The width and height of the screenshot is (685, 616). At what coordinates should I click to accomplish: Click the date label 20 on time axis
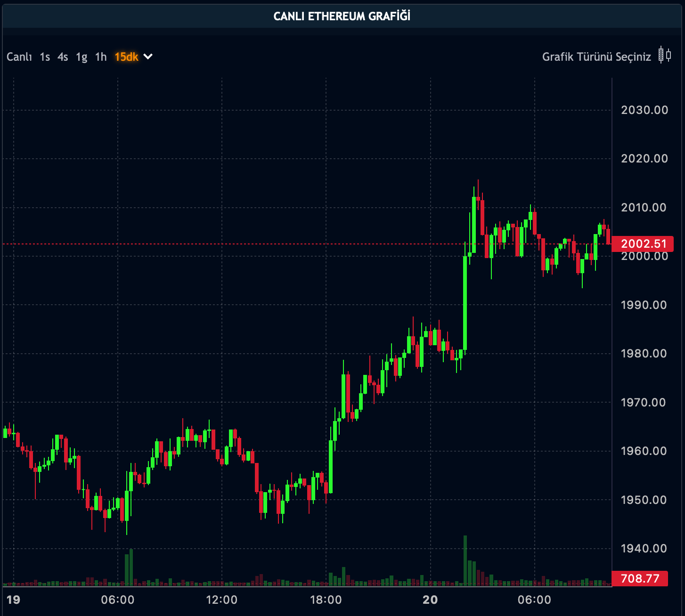(430, 600)
